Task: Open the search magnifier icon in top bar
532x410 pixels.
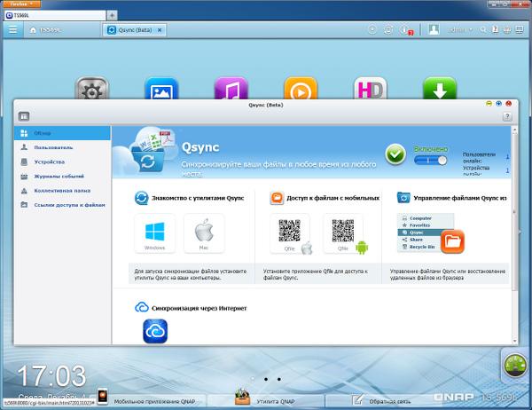Action: tap(483, 30)
